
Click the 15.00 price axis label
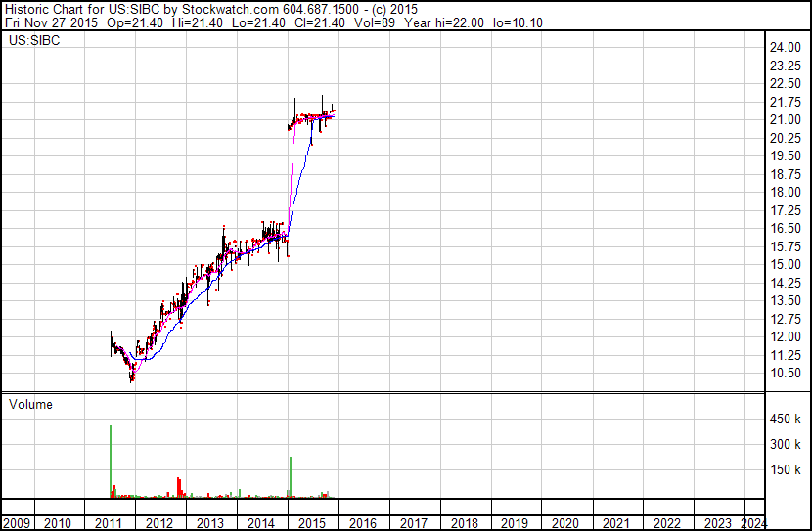(x=785, y=264)
